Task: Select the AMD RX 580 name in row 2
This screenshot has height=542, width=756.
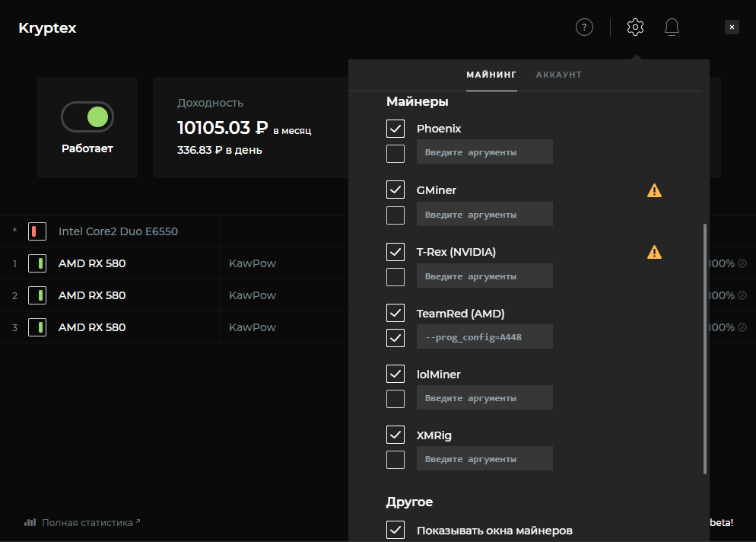Action: [x=92, y=295]
